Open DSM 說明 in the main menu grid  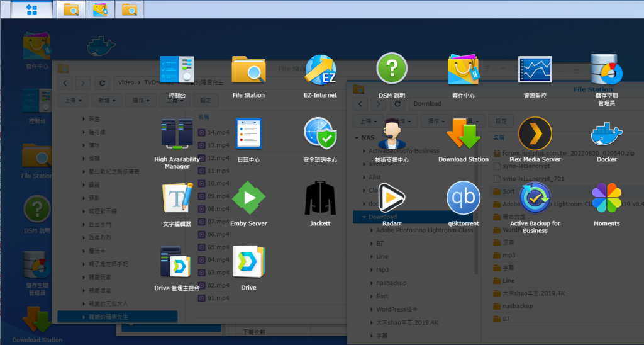pos(392,68)
